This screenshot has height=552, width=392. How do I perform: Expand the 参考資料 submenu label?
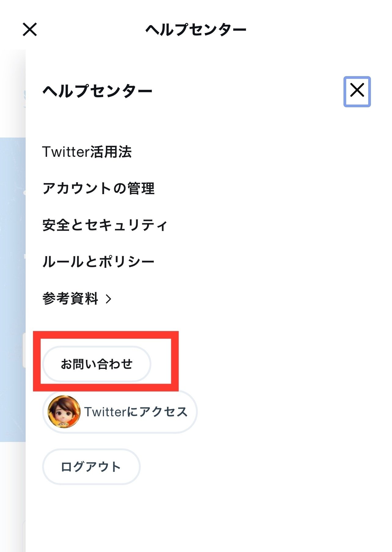pos(70,299)
